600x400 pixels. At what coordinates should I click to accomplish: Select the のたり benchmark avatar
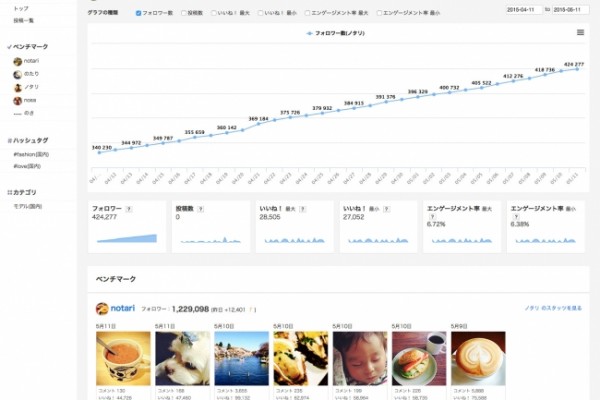[18, 74]
